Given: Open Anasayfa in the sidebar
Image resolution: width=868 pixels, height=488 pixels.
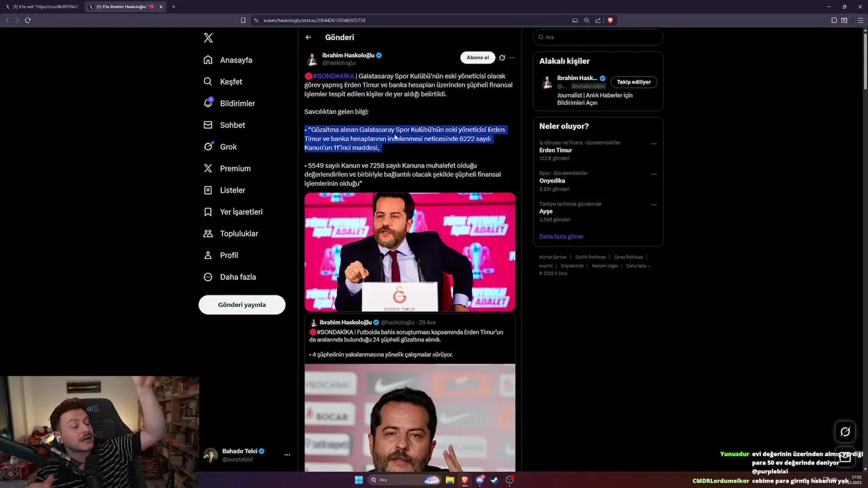Looking at the screenshot, I should (228, 60).
